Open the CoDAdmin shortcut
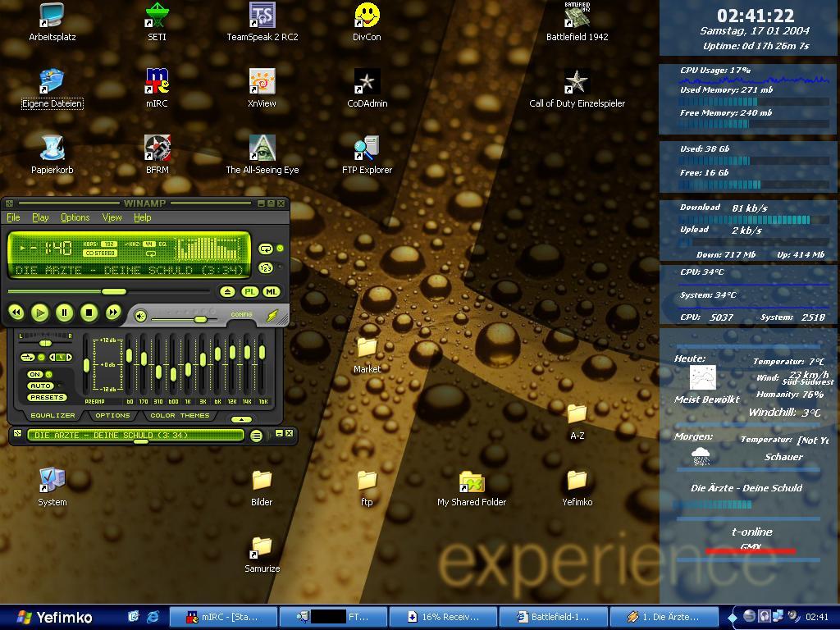Image resolution: width=840 pixels, height=630 pixels. [x=367, y=89]
